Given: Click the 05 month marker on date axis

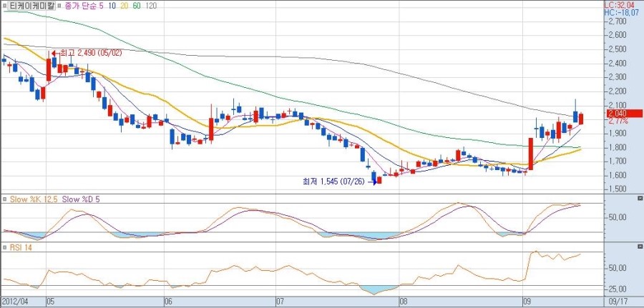Looking at the screenshot, I should (x=51, y=302).
